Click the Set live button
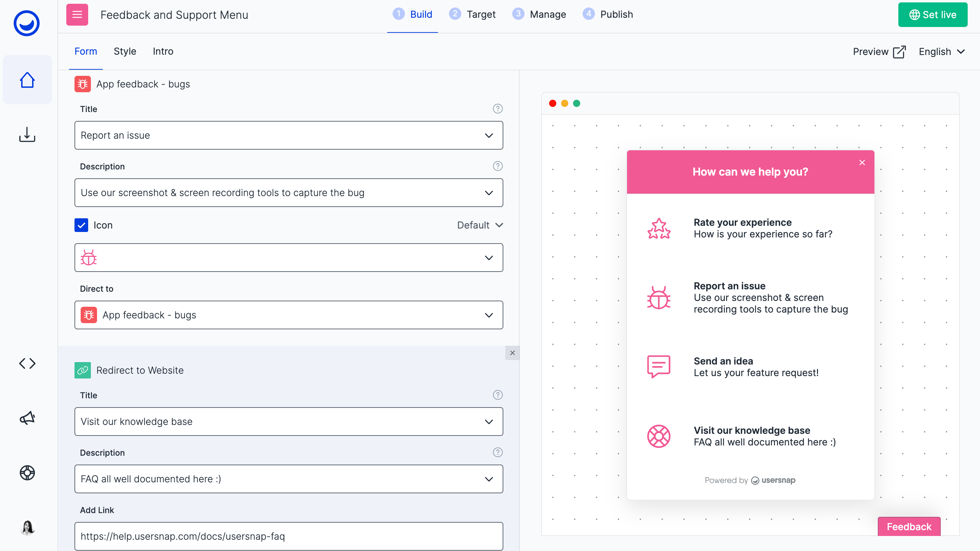The height and width of the screenshot is (551, 980). click(933, 14)
